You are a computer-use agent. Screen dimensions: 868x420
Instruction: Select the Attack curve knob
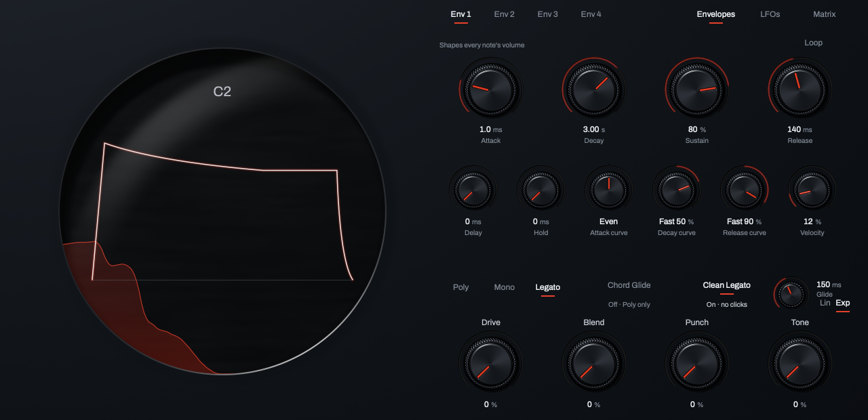point(609,190)
